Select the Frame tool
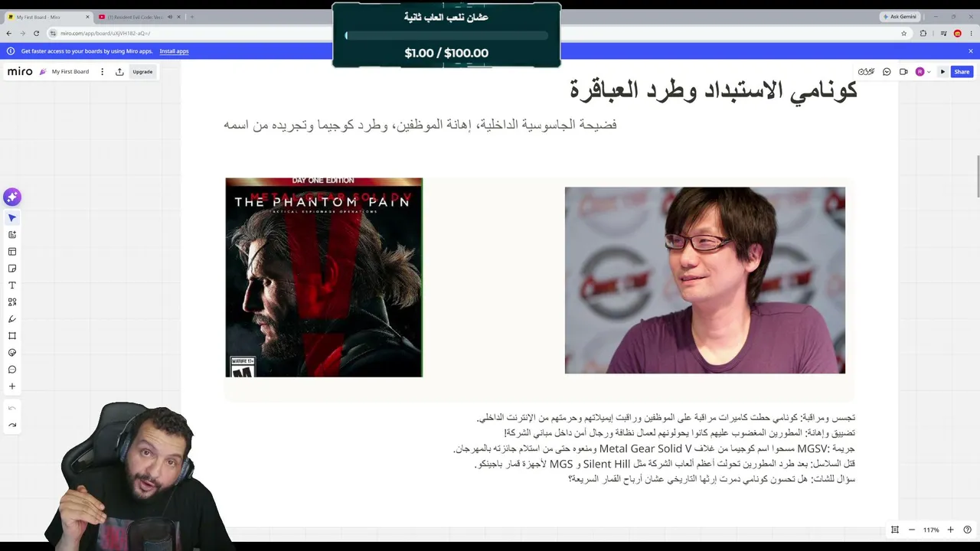 [12, 336]
